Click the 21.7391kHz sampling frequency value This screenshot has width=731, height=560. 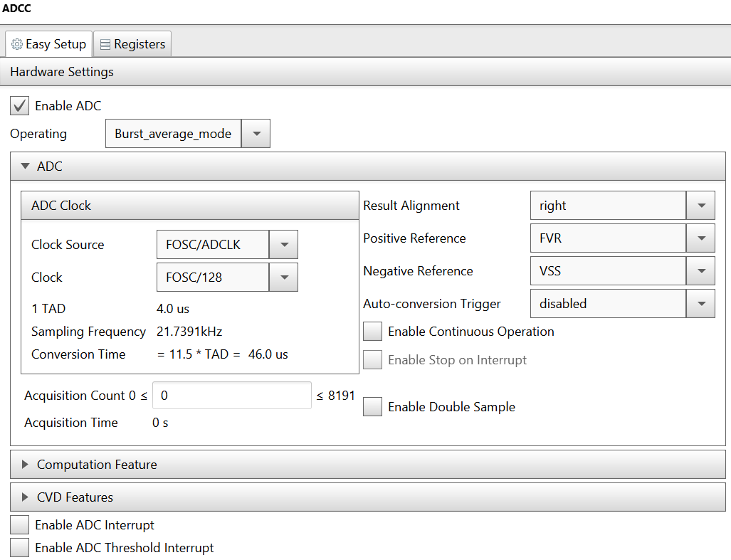(189, 332)
